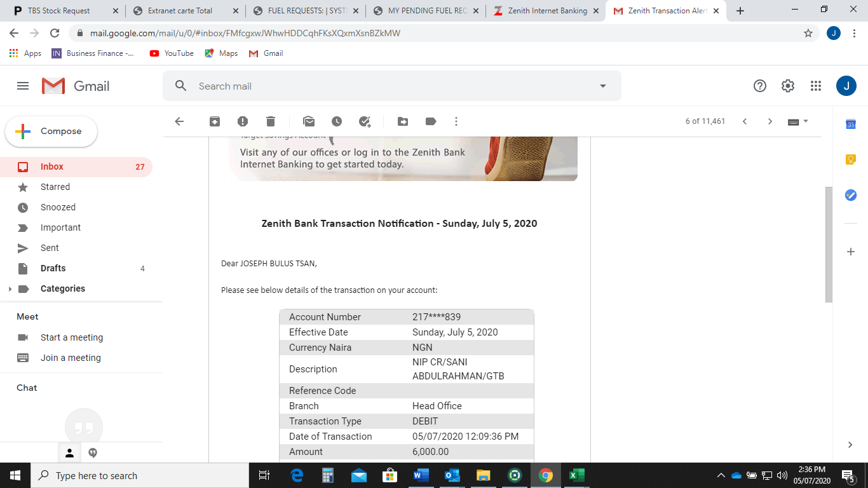Image resolution: width=868 pixels, height=488 pixels.
Task: Open the Drafts folder
Action: coord(76,269)
